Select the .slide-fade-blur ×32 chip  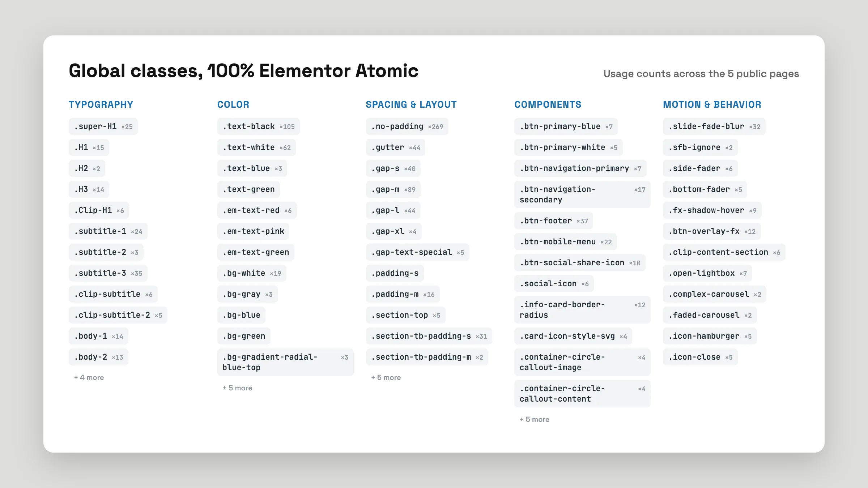pyautogui.click(x=714, y=127)
